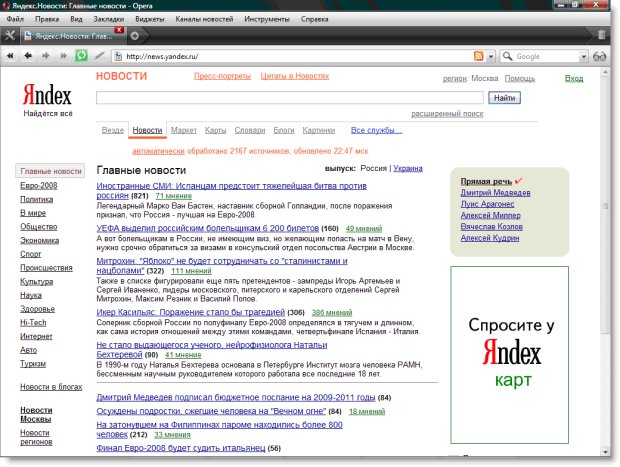Image resolution: width=620 pixels, height=467 pixels.
Task: Open the Инструменты menu
Action: [267, 19]
